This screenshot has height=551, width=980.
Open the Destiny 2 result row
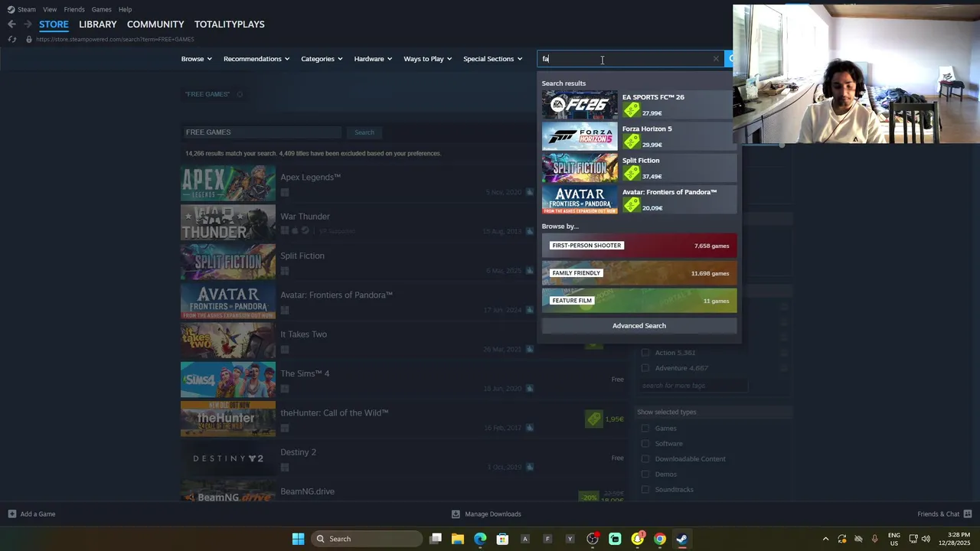tap(403, 458)
